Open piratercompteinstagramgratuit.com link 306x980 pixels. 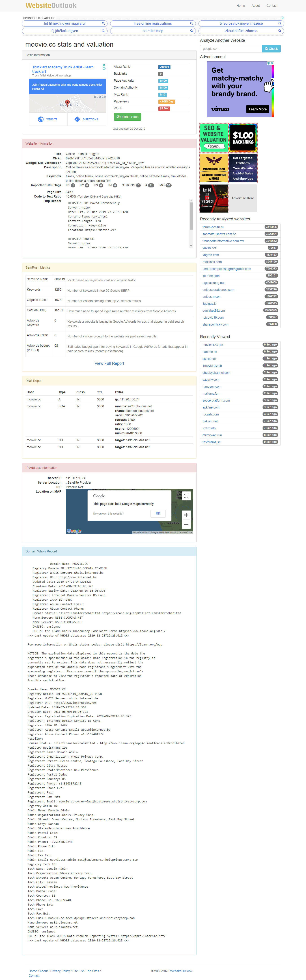click(226, 269)
